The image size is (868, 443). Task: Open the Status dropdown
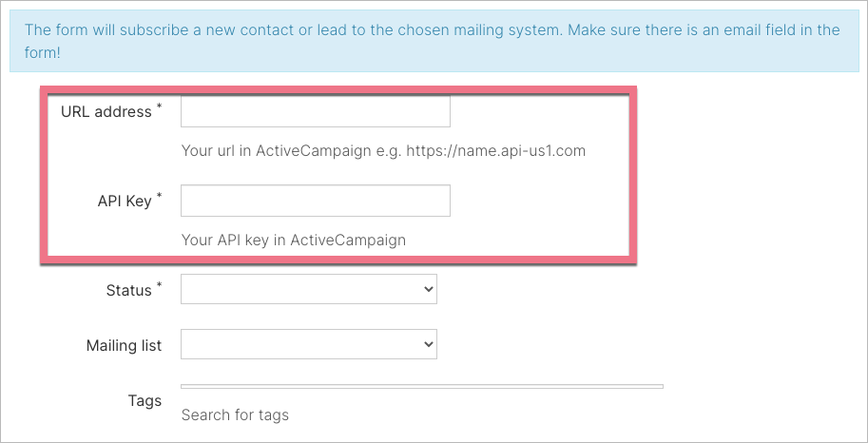308,289
